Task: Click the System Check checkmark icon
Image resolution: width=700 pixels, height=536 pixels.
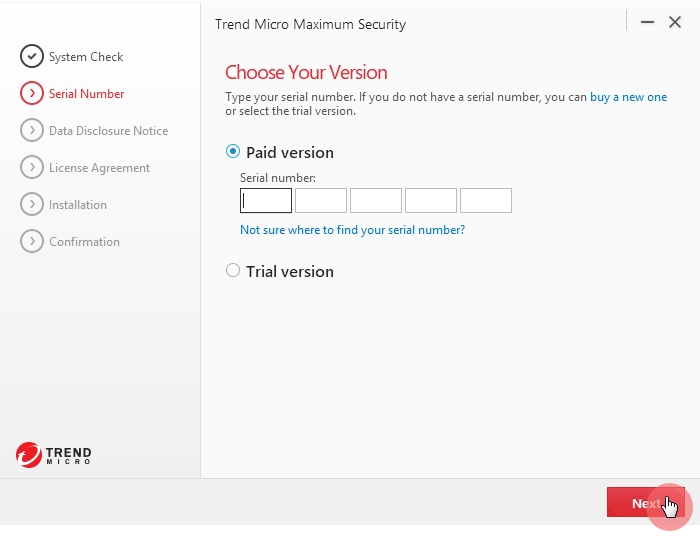Action: (x=32, y=56)
